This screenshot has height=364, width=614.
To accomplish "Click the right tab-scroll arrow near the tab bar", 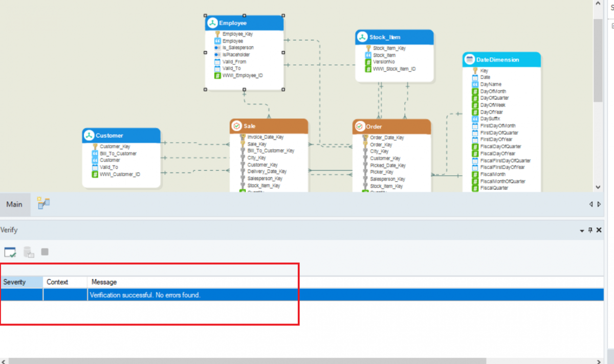I will pyautogui.click(x=598, y=204).
